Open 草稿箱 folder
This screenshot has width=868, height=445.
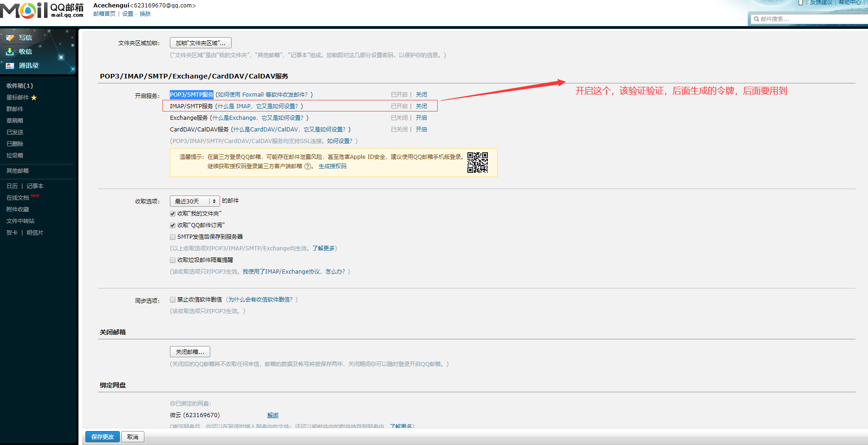(x=15, y=121)
